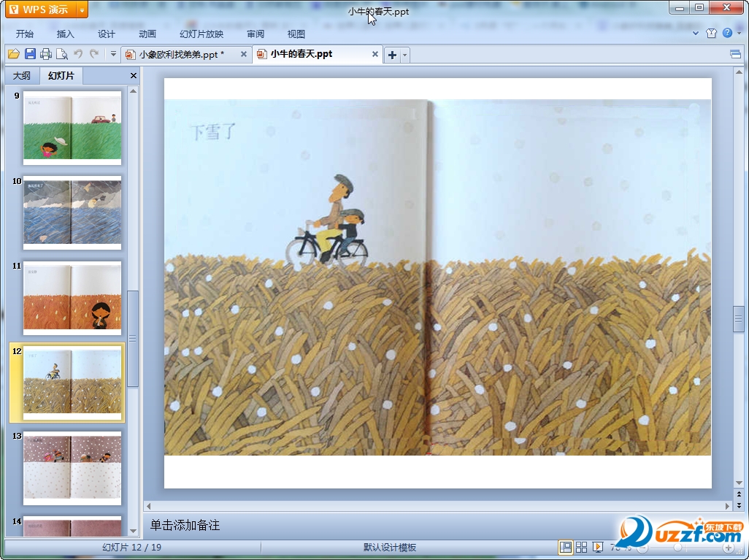Click thumbnail pane scroll up arrow

click(x=134, y=91)
